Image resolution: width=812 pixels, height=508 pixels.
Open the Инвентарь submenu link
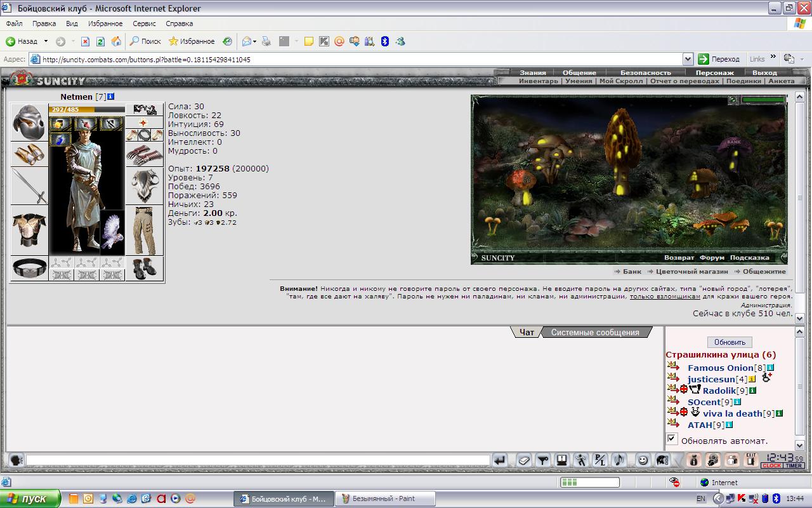[x=539, y=81]
